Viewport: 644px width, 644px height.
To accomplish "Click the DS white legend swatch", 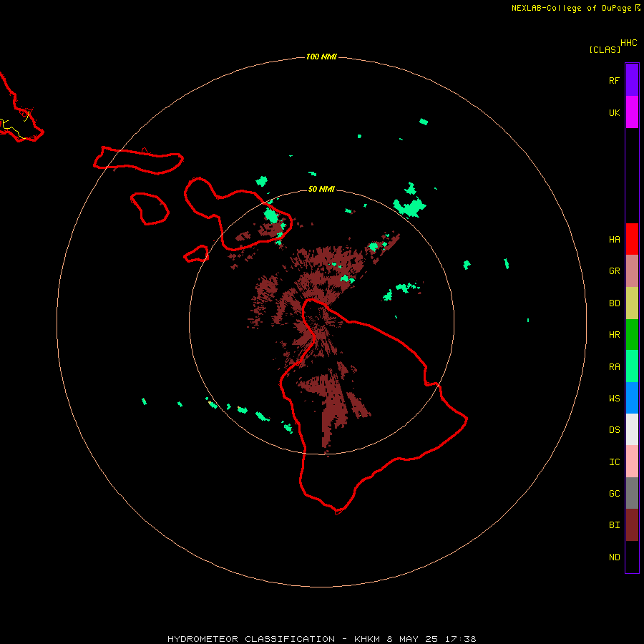I will tap(632, 429).
